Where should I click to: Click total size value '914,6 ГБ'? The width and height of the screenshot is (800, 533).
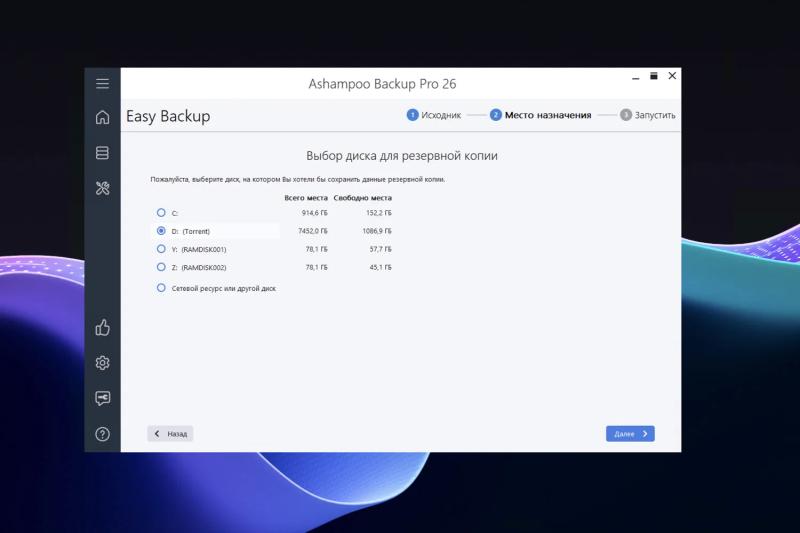[x=314, y=213]
